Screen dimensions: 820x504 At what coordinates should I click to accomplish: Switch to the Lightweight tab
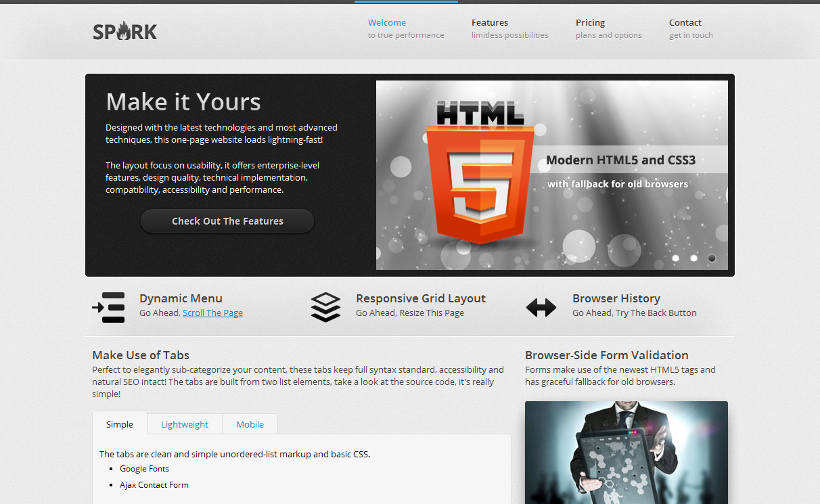(185, 424)
